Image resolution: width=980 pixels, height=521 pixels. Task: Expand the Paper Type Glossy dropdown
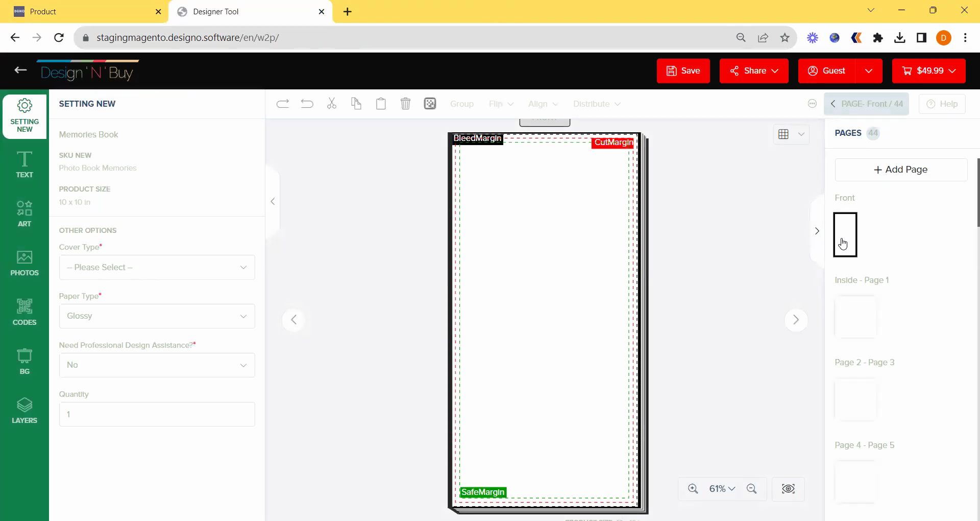pos(157,316)
